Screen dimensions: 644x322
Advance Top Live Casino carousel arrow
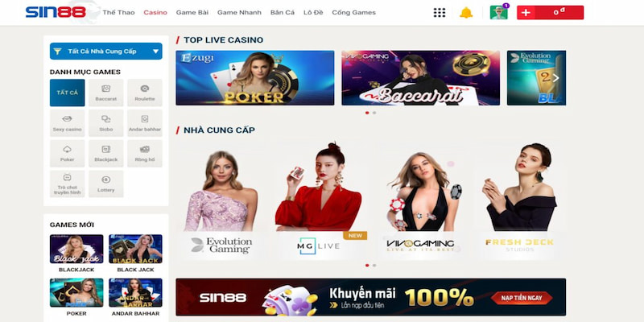pyautogui.click(x=555, y=77)
